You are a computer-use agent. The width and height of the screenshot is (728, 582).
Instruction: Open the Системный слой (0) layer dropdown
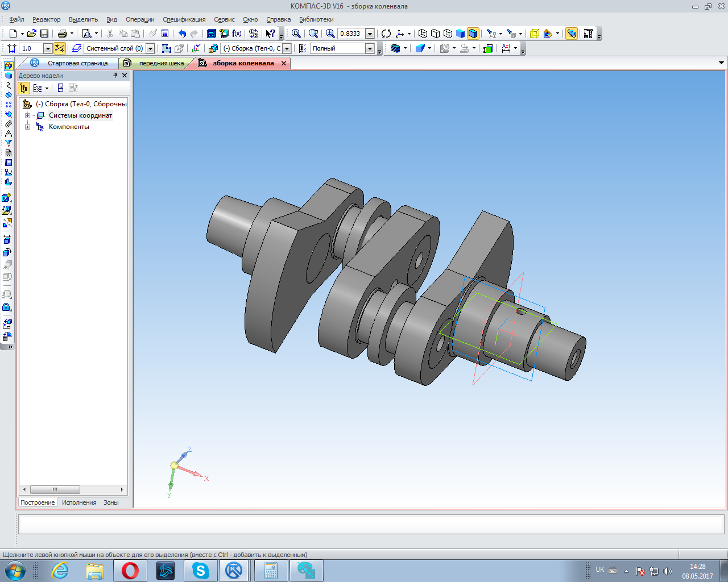[150, 48]
